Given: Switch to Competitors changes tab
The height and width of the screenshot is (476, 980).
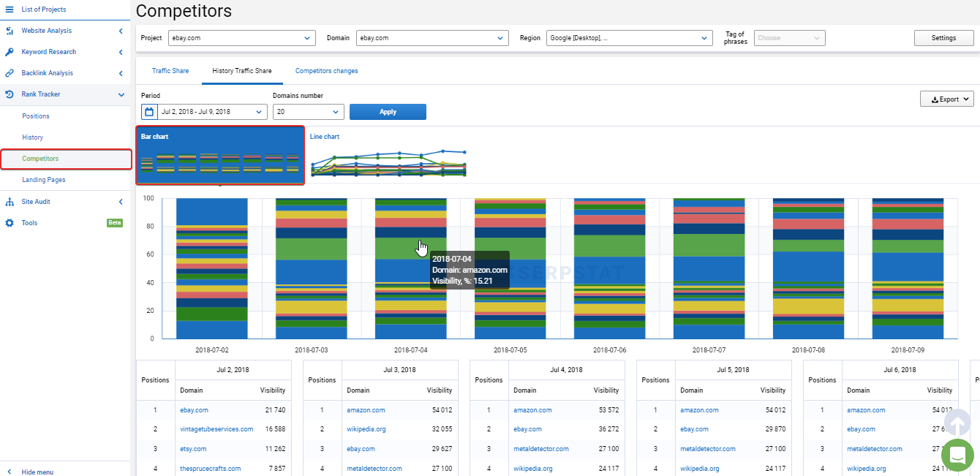Looking at the screenshot, I should (326, 71).
